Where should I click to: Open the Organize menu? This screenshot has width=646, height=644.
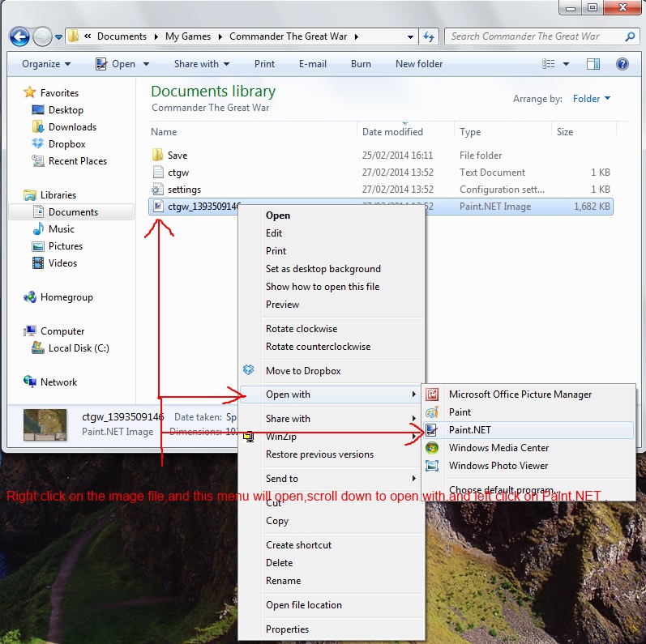click(x=46, y=64)
